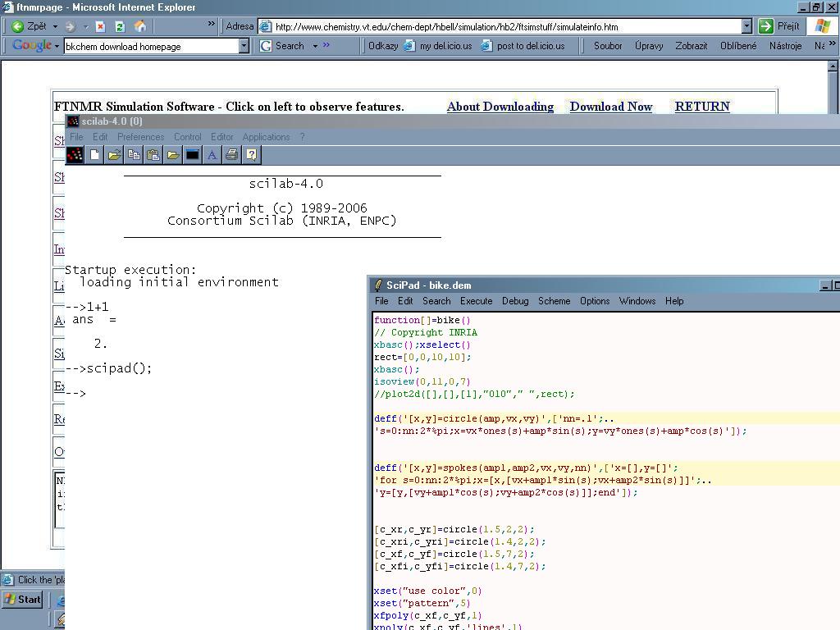Viewport: 840px width, 630px height.
Task: Open the SciPad Options menu
Action: point(595,301)
